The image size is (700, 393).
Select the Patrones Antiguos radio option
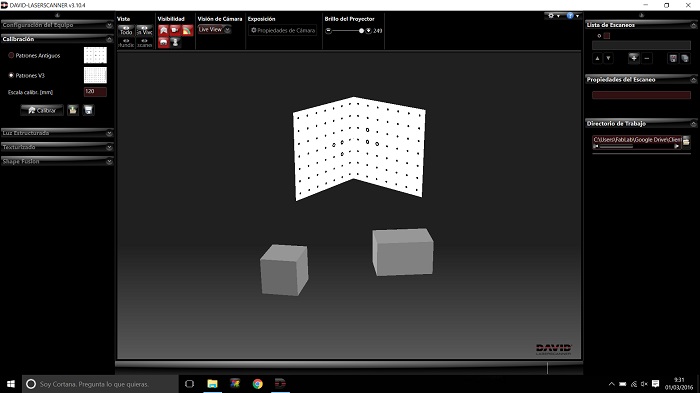pos(11,55)
